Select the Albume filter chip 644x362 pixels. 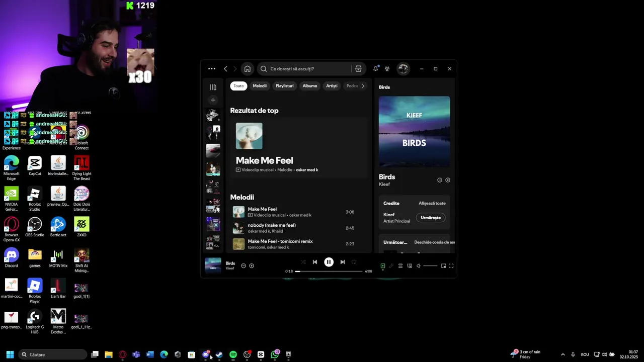pyautogui.click(x=310, y=86)
